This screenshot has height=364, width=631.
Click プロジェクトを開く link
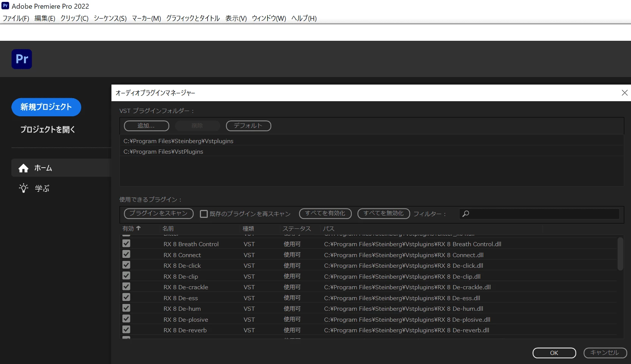(x=48, y=130)
